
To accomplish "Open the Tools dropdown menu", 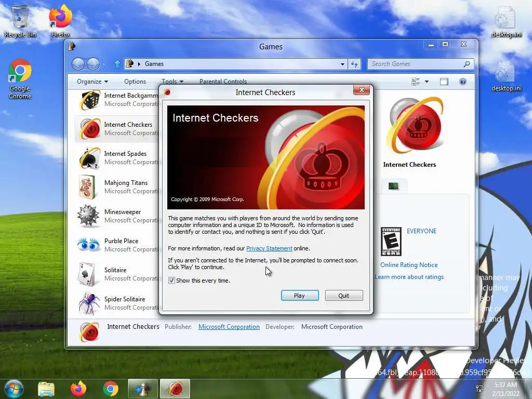I will (172, 82).
